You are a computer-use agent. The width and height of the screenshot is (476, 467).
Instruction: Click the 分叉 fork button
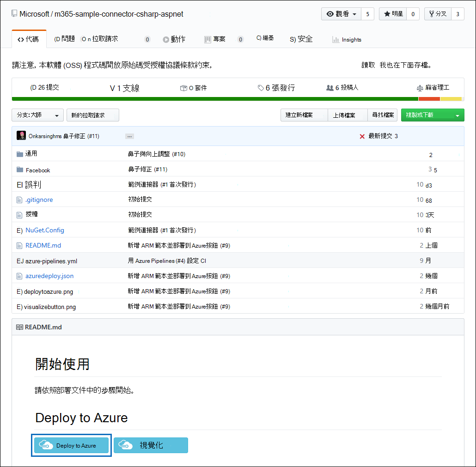point(438,14)
